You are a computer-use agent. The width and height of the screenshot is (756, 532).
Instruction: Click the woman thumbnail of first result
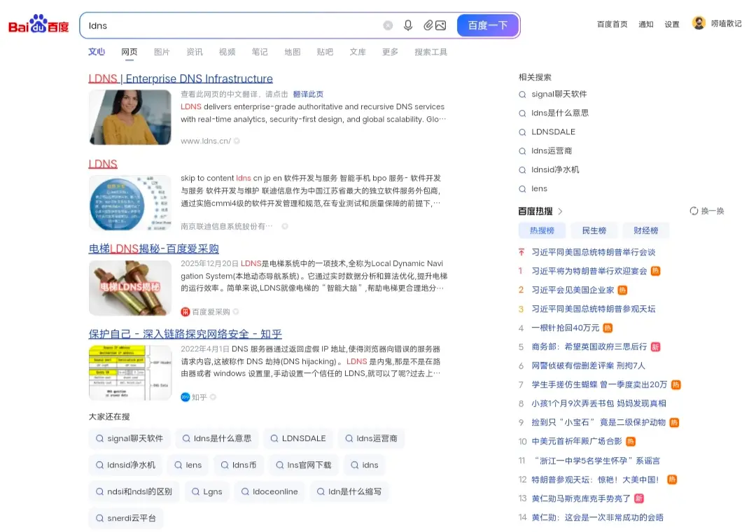[130, 117]
